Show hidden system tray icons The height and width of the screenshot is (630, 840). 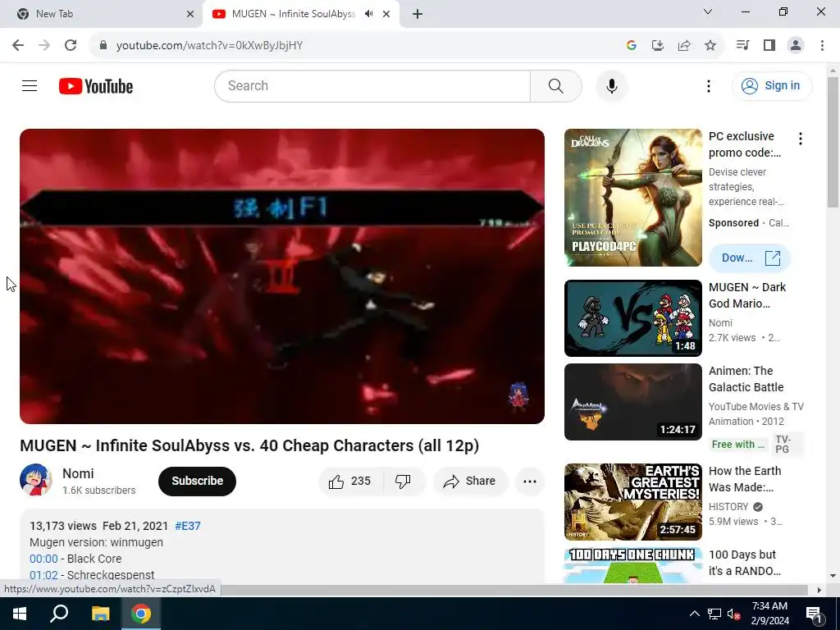tap(694, 614)
